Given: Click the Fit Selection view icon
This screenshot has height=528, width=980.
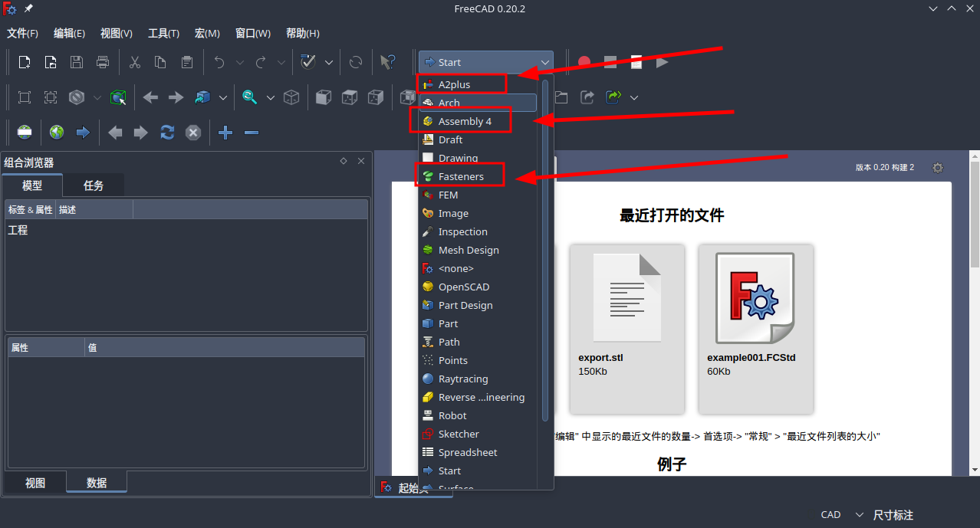Looking at the screenshot, I should (51, 97).
